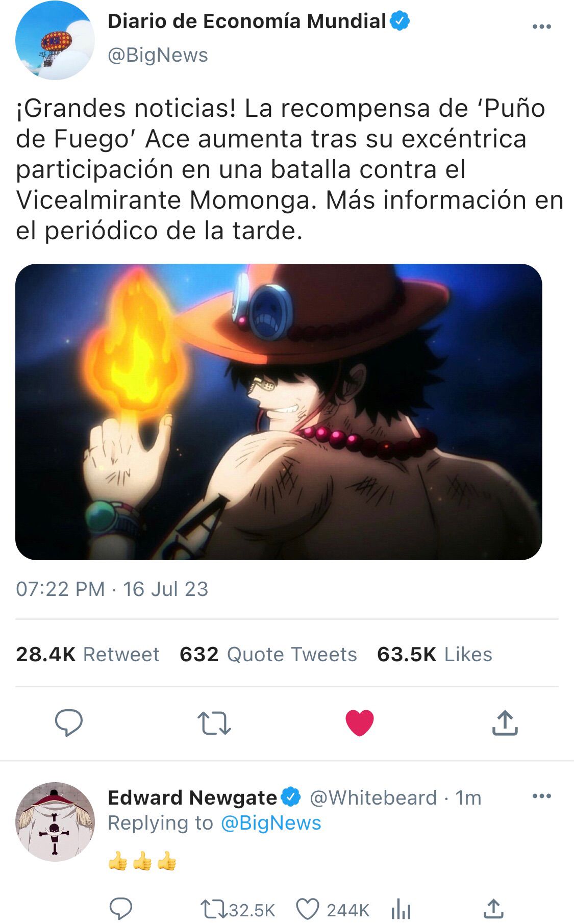This screenshot has height=924, width=574.
Task: Open the reply bubble on main tweet
Action: pyautogui.click(x=68, y=722)
